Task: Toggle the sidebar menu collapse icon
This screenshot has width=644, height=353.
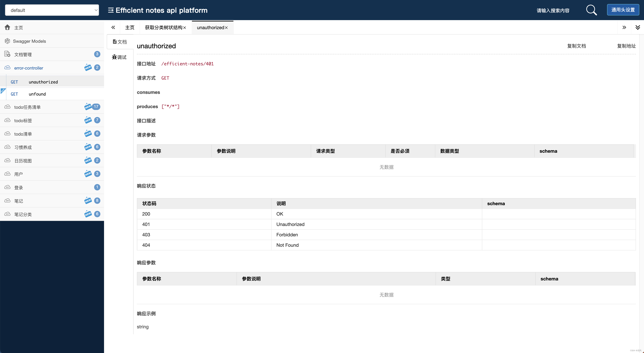Action: point(111,10)
